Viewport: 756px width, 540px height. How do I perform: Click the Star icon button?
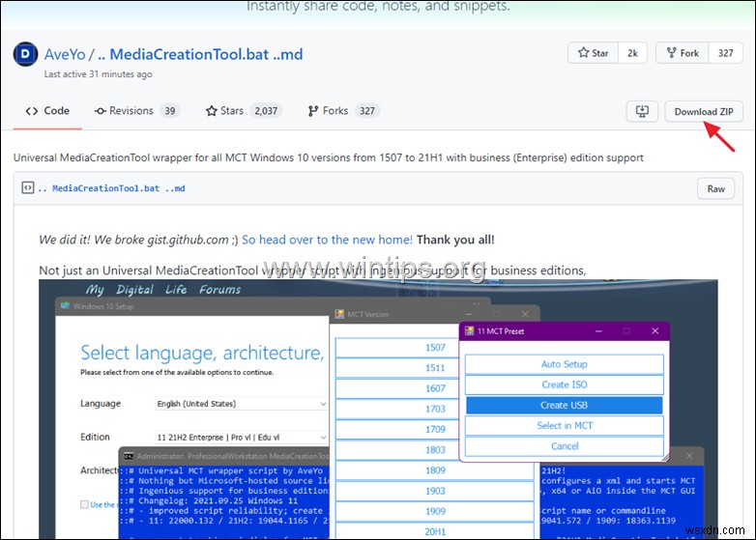point(596,53)
